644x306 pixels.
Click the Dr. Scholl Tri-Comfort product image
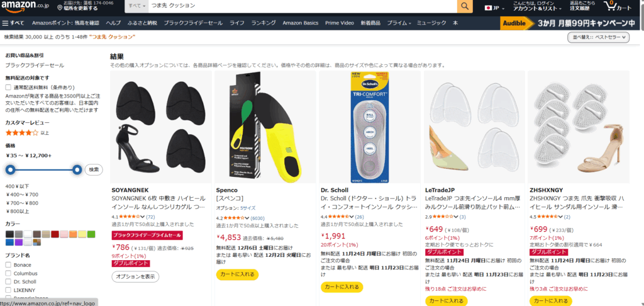(370, 127)
